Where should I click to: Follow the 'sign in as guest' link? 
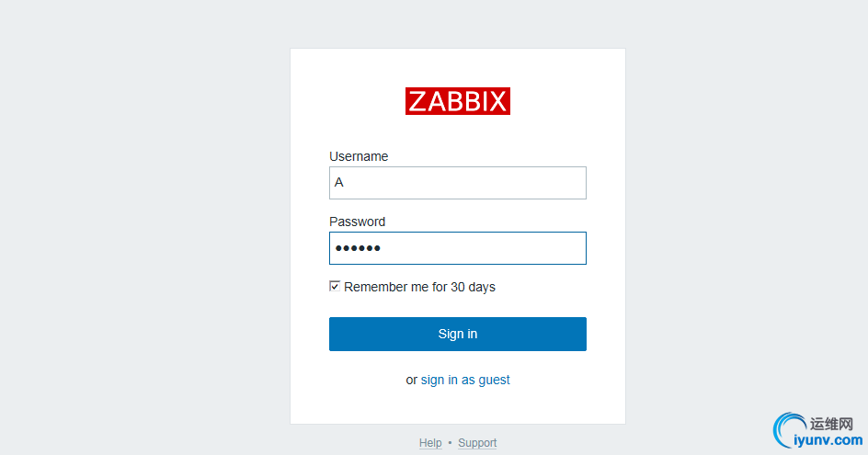click(465, 380)
